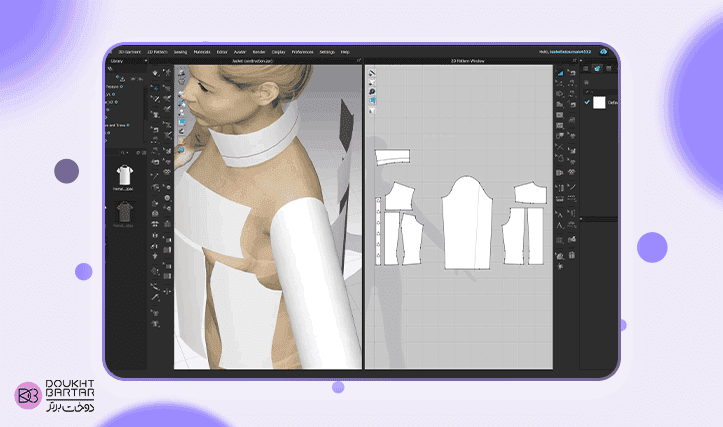This screenshot has width=723, height=427.
Task: Click the dashed lines icon in 2D toolbar
Action: 572,199
